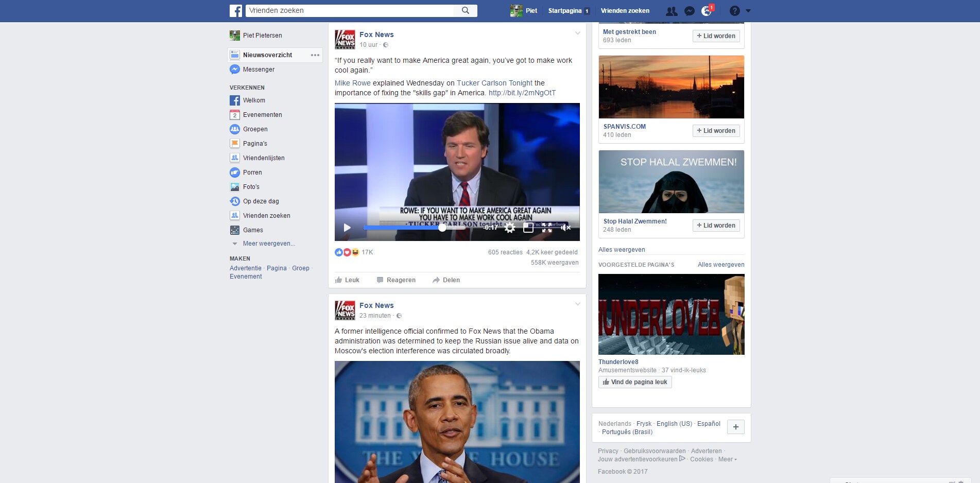Open the 605 reacties link

click(505, 252)
